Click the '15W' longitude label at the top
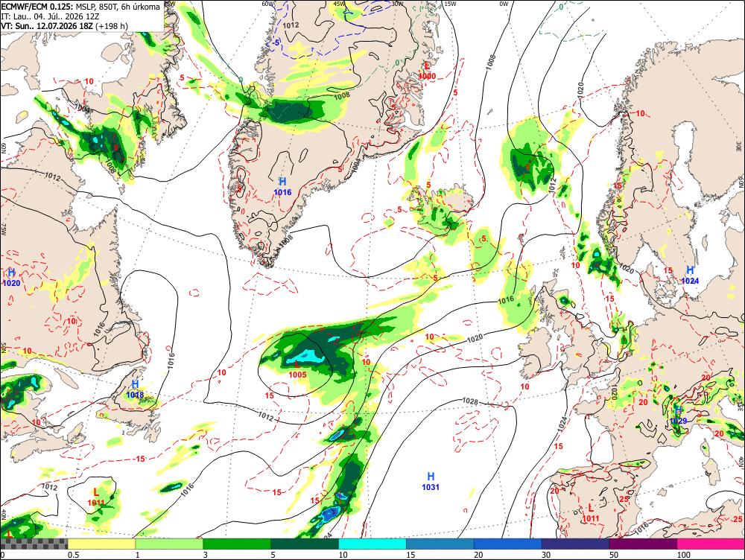This screenshot has height=560, width=745. (x=451, y=4)
